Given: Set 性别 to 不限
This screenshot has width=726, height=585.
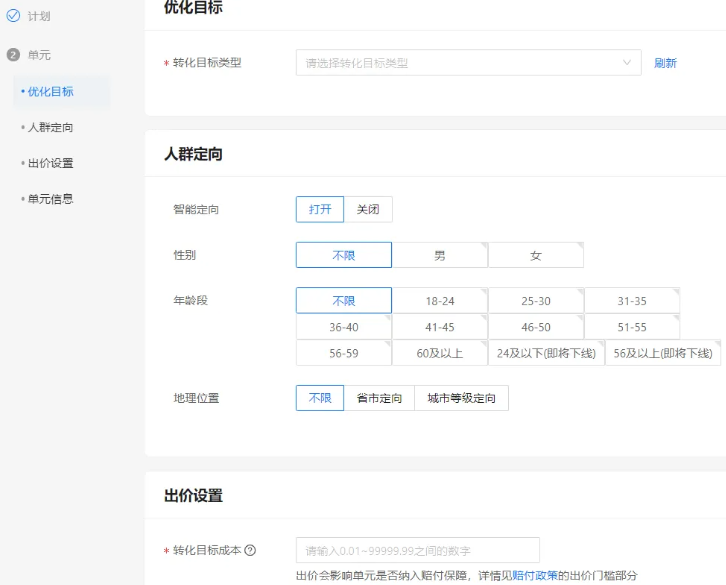Looking at the screenshot, I should 344,255.
